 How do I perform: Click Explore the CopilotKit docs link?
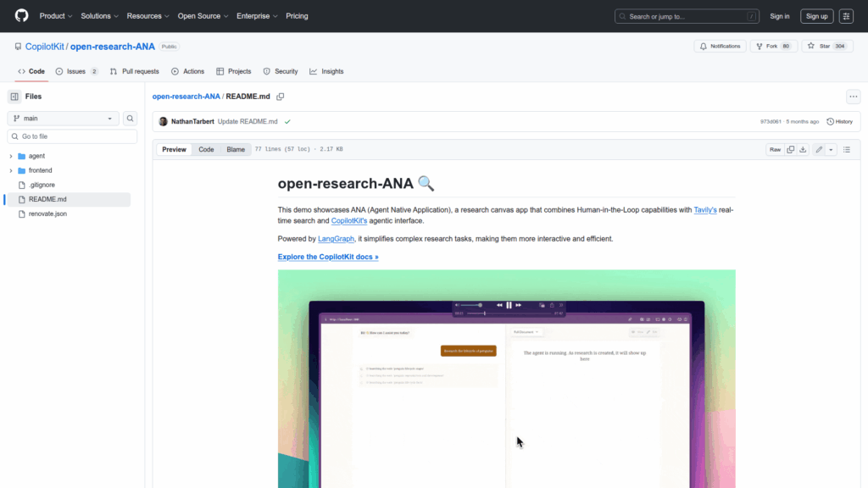click(x=328, y=258)
